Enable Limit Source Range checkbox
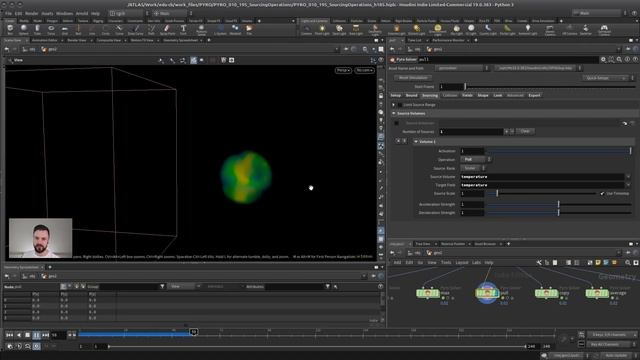 (400, 105)
